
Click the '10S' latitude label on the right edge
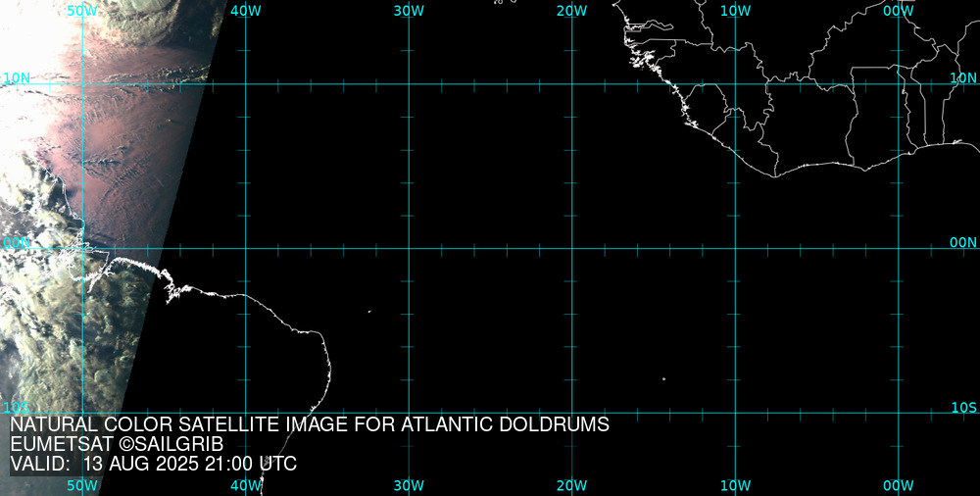(963, 408)
